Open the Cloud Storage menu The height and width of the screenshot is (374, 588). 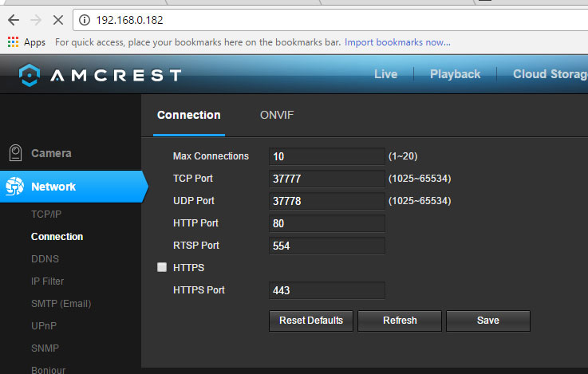[551, 74]
